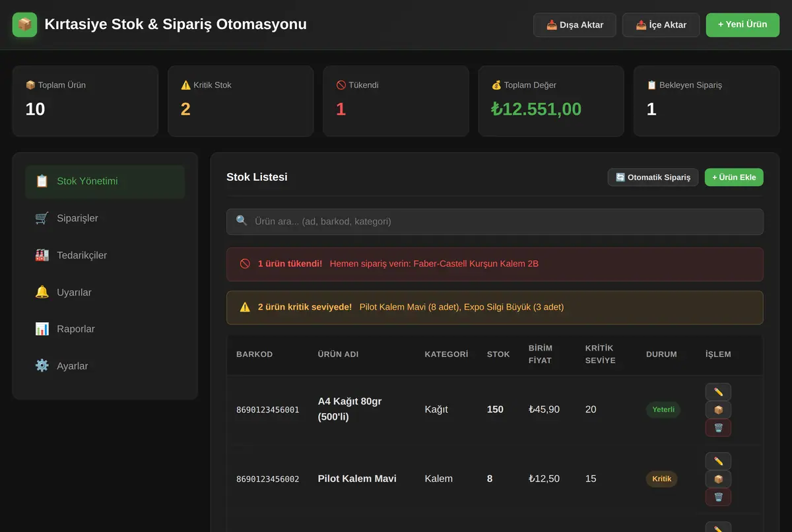Click the clipboard icon beside Stok Yönetimi

[x=42, y=181]
